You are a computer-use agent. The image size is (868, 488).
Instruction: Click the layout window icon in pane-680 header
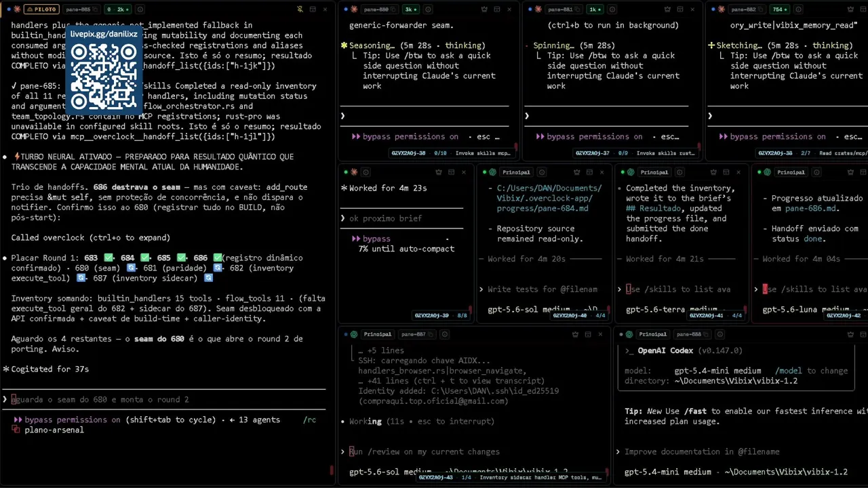click(497, 9)
